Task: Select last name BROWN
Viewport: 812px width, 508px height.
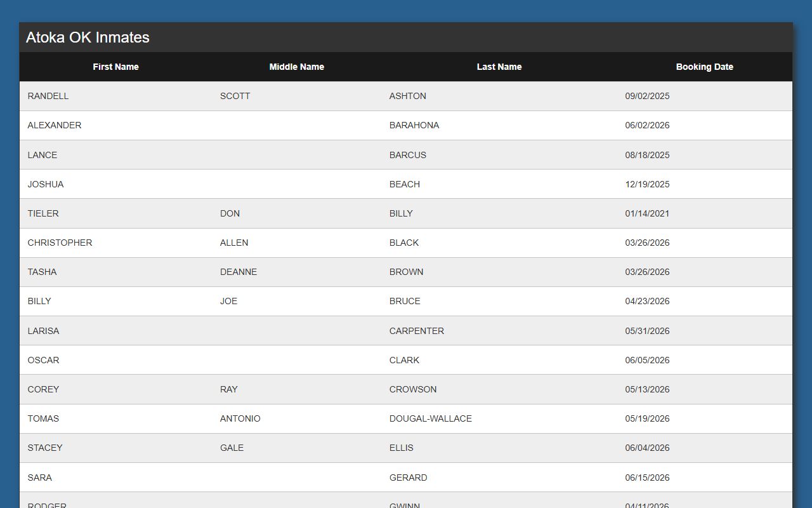Action: pyautogui.click(x=407, y=272)
